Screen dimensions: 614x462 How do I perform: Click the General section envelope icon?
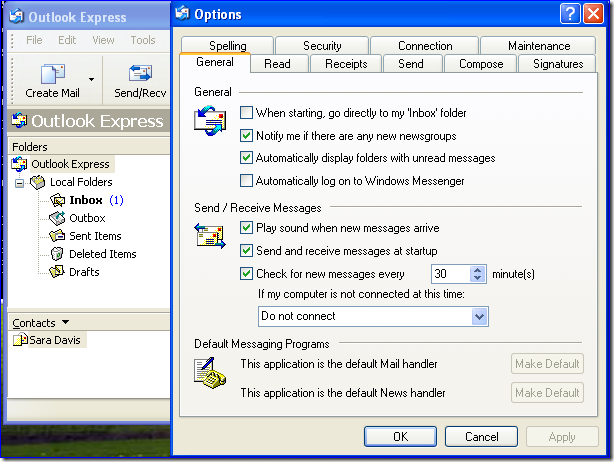(210, 121)
